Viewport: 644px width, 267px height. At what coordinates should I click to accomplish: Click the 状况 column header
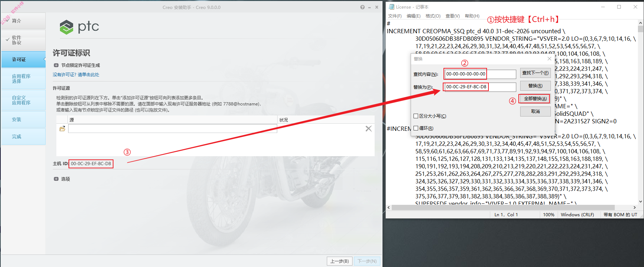(326, 120)
